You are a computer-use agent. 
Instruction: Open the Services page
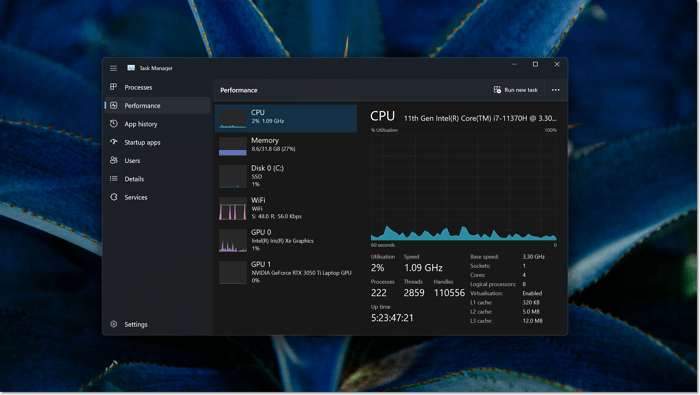[157, 197]
